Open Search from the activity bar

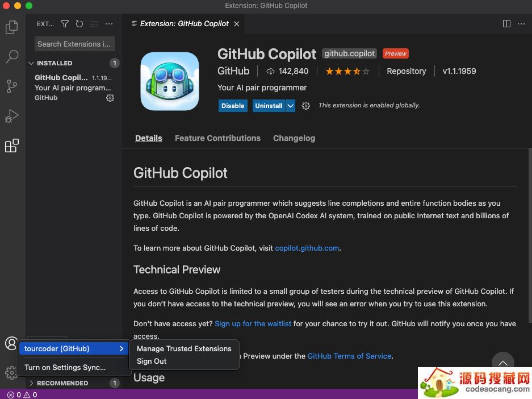coord(12,56)
